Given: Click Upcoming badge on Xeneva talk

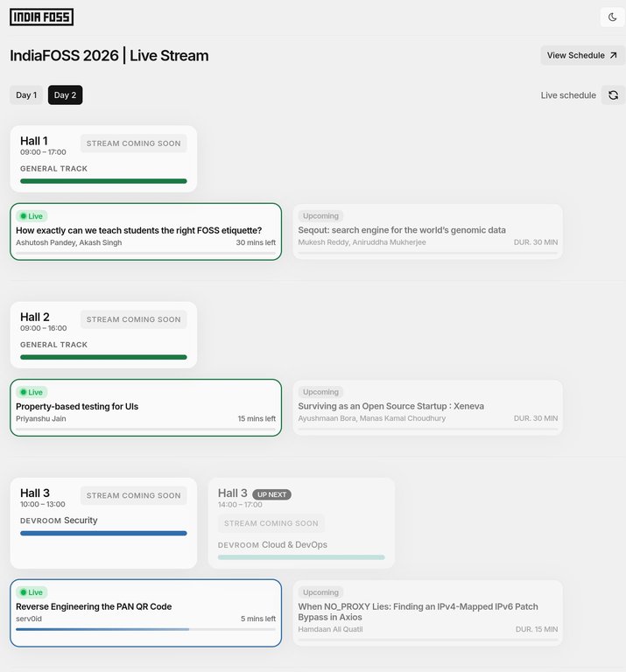Looking at the screenshot, I should click(320, 392).
